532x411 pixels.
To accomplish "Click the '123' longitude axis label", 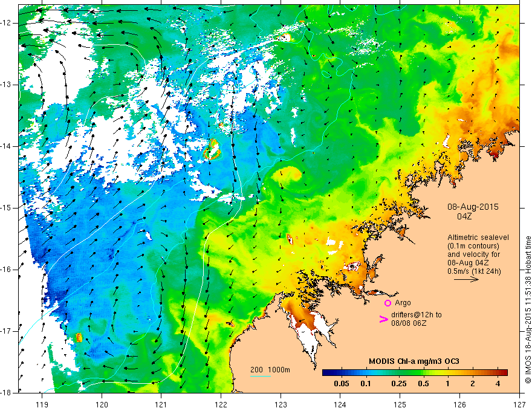I will pos(281,404).
